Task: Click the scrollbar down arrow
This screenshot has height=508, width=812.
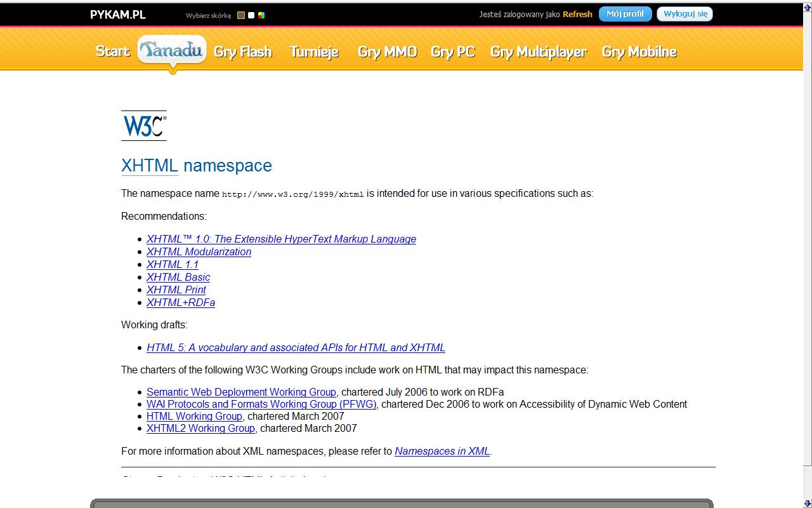Action: click(x=806, y=504)
